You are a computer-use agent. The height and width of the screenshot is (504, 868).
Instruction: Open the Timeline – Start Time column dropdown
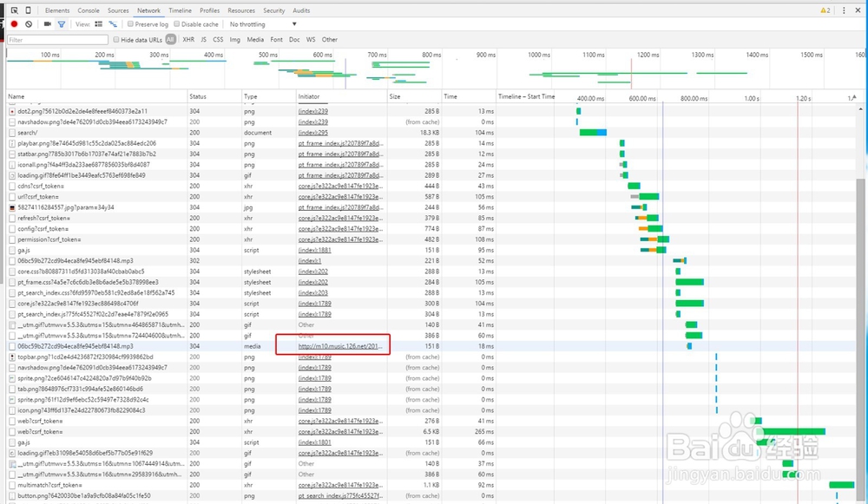pos(526,96)
